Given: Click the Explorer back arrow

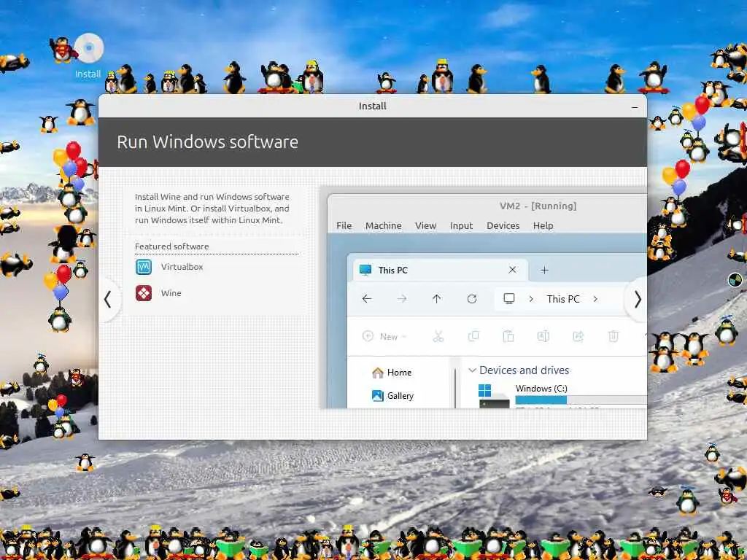Looking at the screenshot, I should tap(366, 298).
